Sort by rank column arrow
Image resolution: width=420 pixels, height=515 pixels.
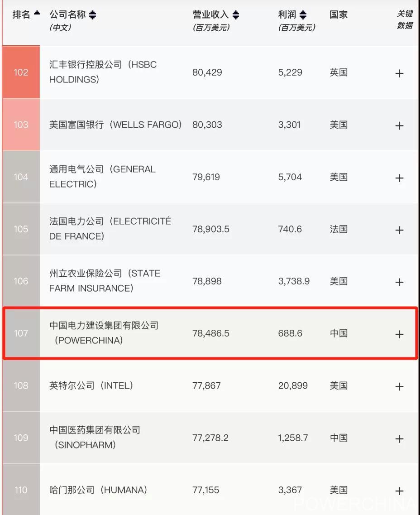[37, 13]
